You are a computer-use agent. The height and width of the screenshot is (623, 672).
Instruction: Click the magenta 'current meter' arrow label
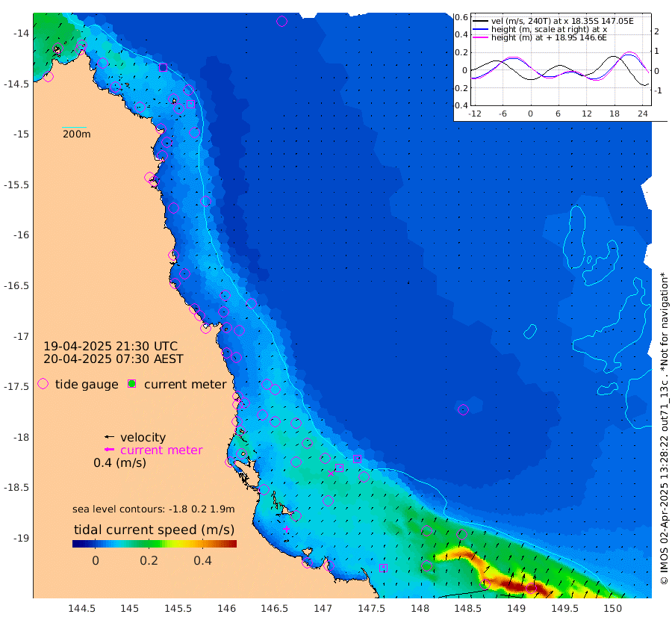pos(161,450)
